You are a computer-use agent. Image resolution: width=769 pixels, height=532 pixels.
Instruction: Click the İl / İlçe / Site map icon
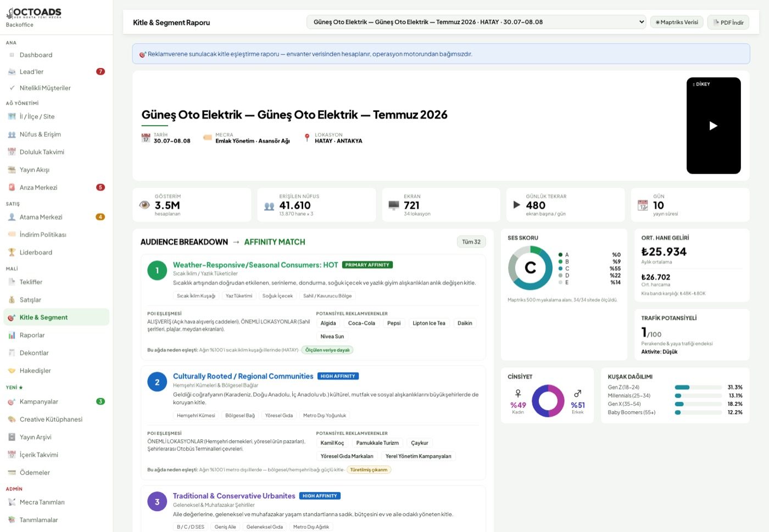12,116
